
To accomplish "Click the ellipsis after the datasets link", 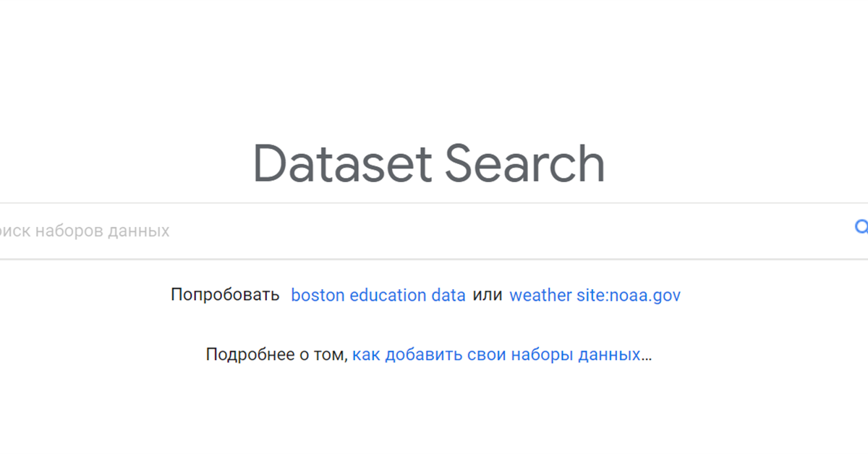I will pos(647,356).
